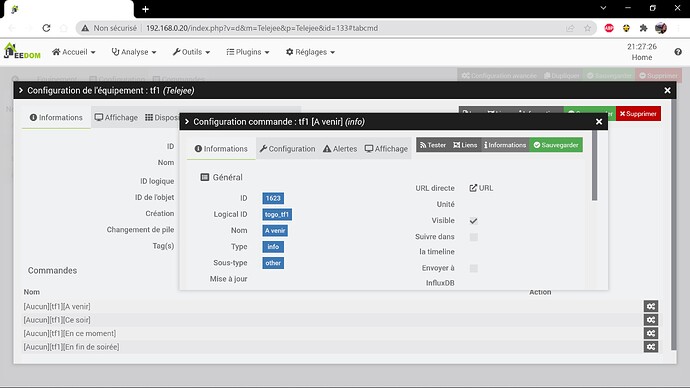Open the Réglages dropdown menu

(310, 52)
